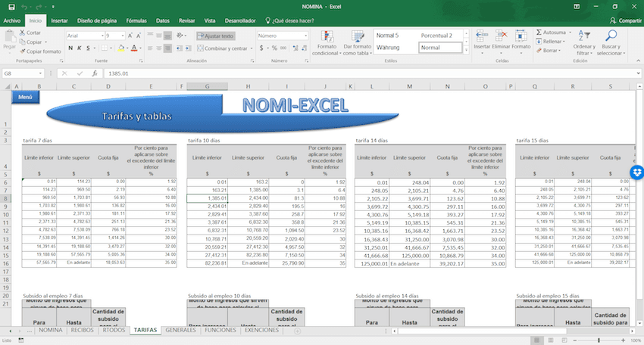Click the insert function fx icon
Screen dimensions: 644x345
tap(94, 73)
